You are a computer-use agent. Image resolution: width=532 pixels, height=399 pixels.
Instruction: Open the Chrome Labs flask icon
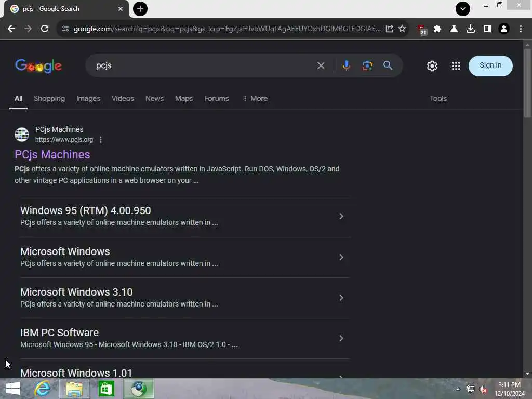454,29
